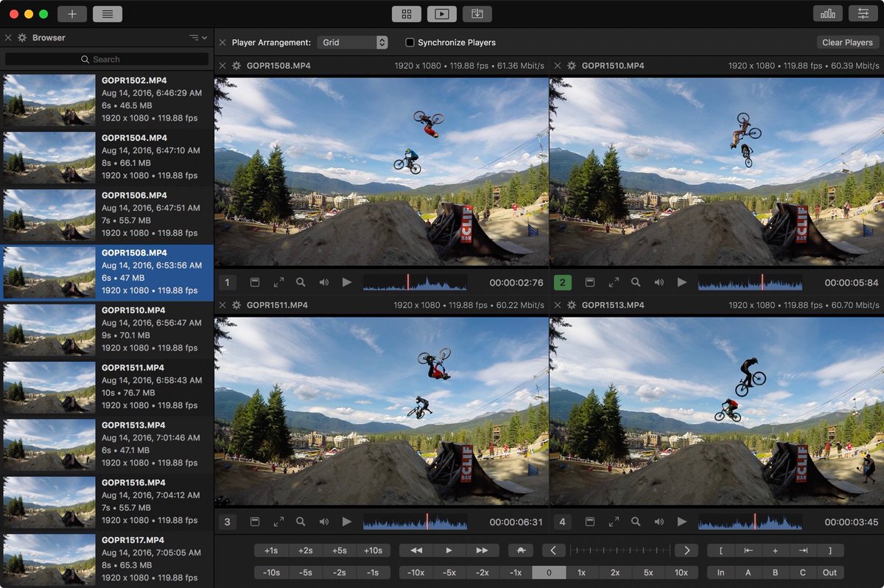Select the 2x playback speed

614,573
